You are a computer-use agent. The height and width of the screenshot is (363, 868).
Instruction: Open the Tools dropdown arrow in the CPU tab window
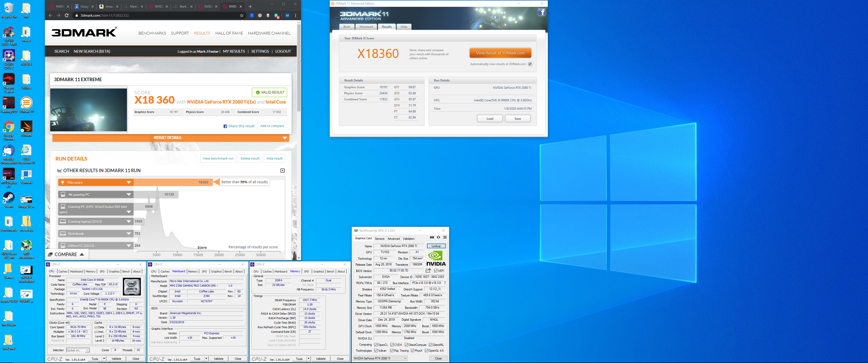(x=104, y=359)
